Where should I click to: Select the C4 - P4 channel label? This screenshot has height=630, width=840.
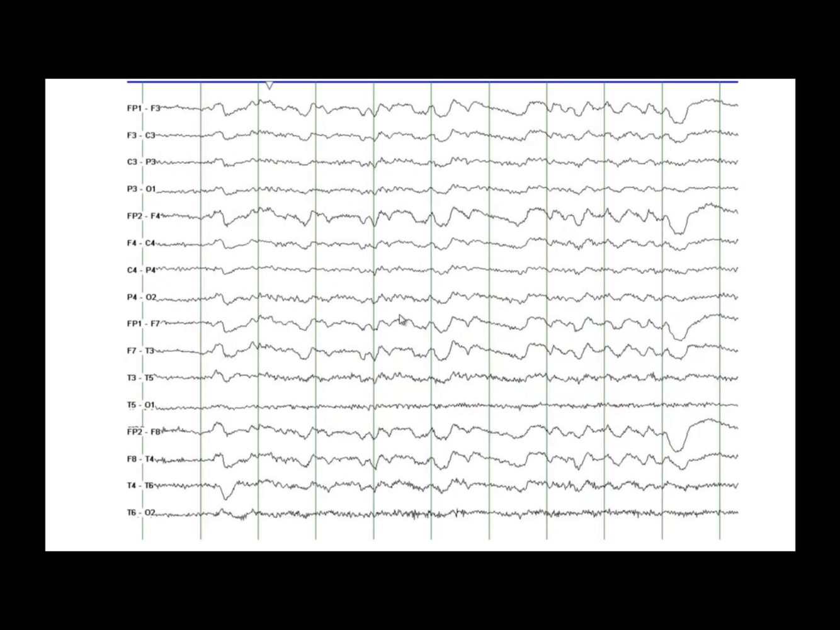(x=141, y=270)
